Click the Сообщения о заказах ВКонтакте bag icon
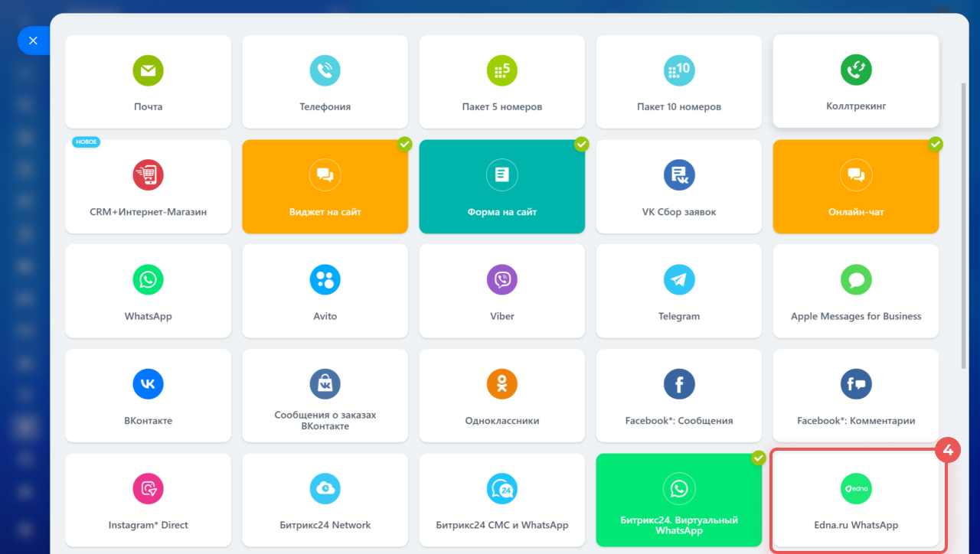 coord(325,384)
